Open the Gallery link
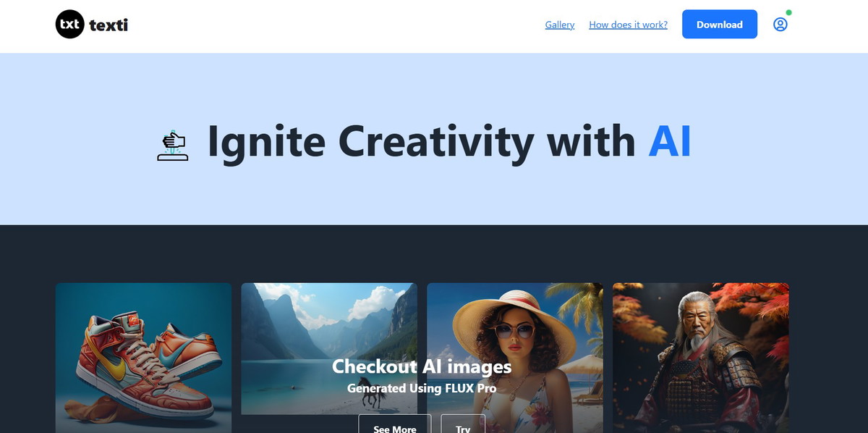The width and height of the screenshot is (868, 433). pyautogui.click(x=560, y=25)
